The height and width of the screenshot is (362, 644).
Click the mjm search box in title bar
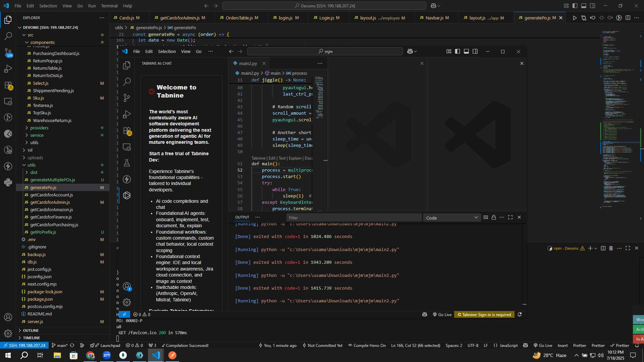(325, 51)
